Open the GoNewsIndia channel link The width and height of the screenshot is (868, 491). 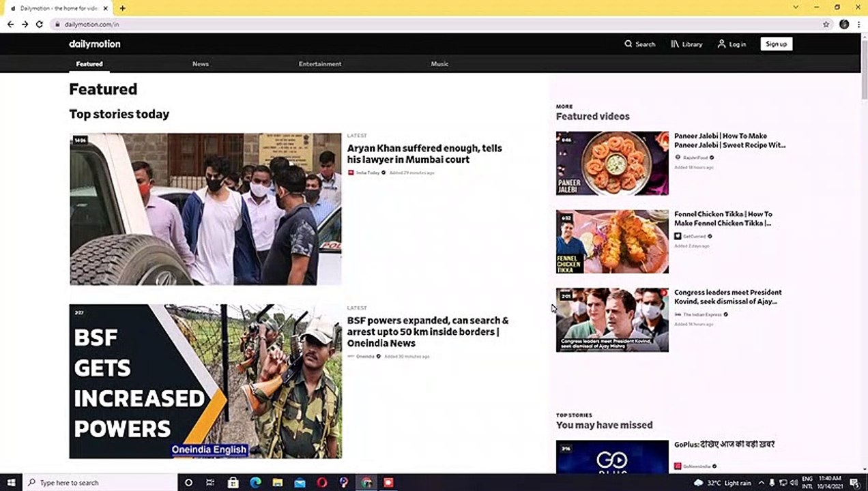click(695, 466)
